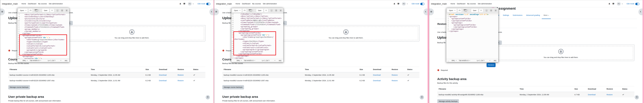Screen dimensions: 644x103
Task: Open messaging drawer icon on Assignment page
Action: point(613,4)
